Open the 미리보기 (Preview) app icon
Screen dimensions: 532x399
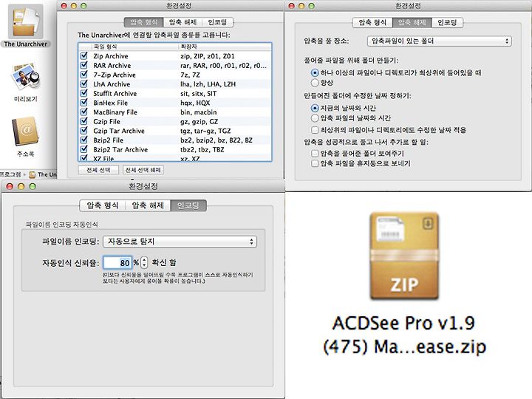pyautogui.click(x=25, y=77)
